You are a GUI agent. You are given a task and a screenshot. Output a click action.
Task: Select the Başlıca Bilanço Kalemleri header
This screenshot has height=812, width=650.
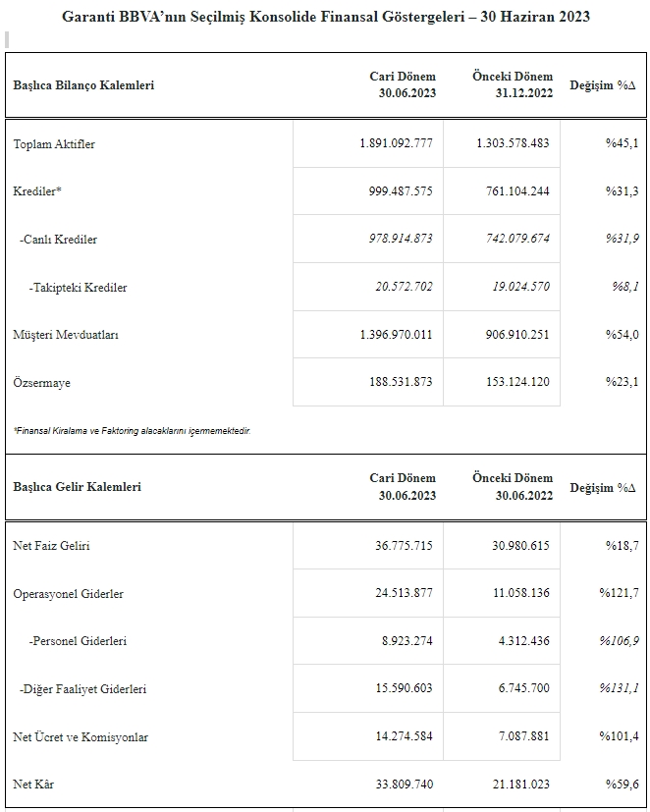click(x=83, y=84)
